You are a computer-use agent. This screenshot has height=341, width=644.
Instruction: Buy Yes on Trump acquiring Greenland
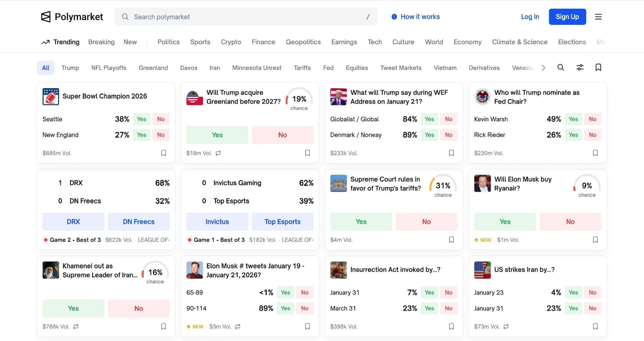coord(217,135)
